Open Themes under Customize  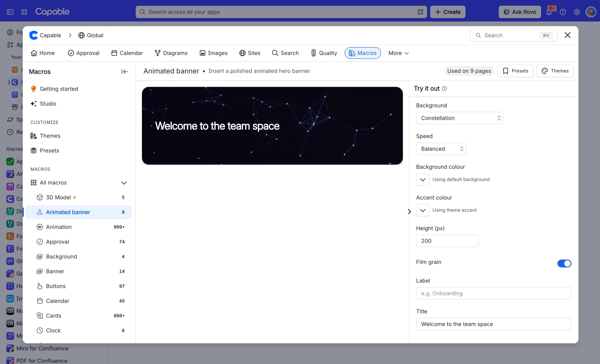click(x=79, y=136)
